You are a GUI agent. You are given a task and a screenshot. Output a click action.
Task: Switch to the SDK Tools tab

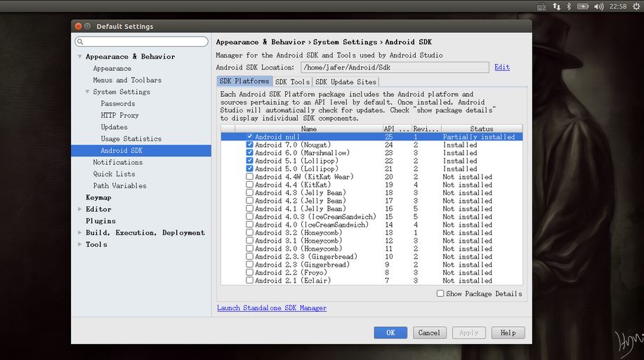tap(292, 81)
